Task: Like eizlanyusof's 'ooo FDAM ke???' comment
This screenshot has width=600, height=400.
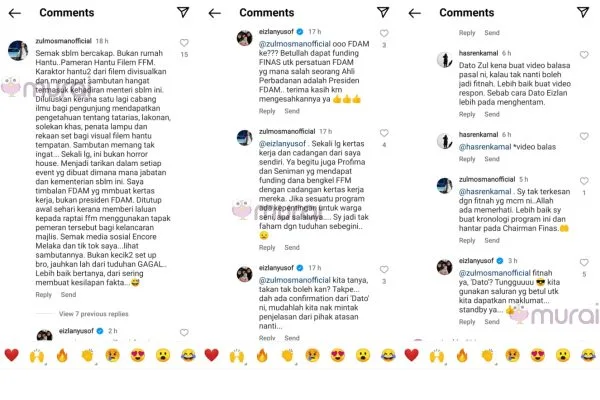Action: 384,37
